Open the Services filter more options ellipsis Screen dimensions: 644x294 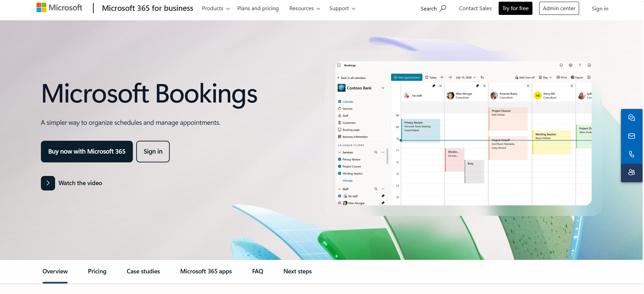383,152
